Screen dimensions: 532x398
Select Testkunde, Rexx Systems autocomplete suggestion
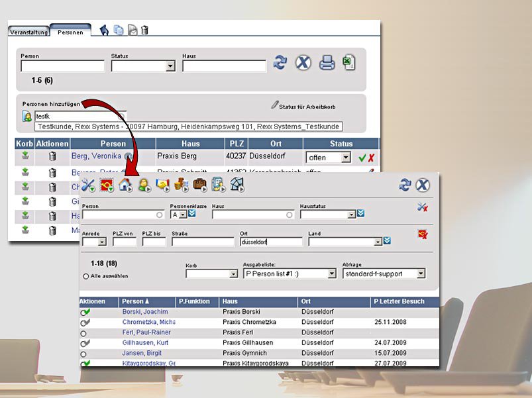click(x=188, y=126)
